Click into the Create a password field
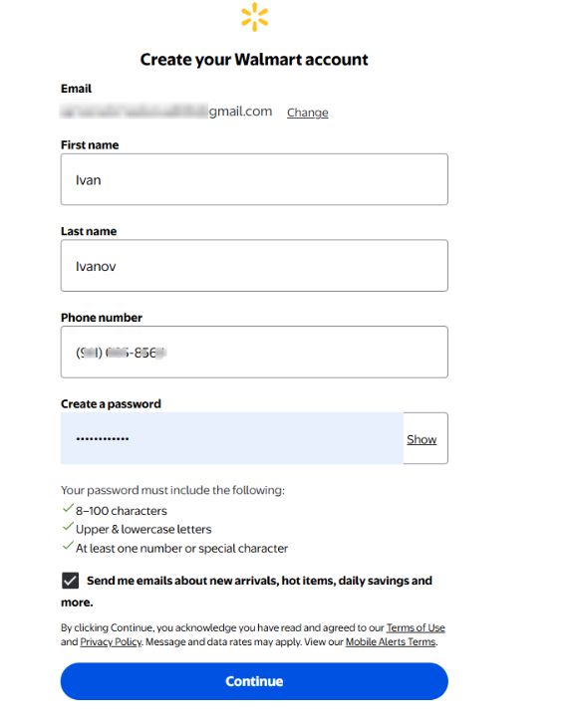The width and height of the screenshot is (565, 728). [232, 438]
